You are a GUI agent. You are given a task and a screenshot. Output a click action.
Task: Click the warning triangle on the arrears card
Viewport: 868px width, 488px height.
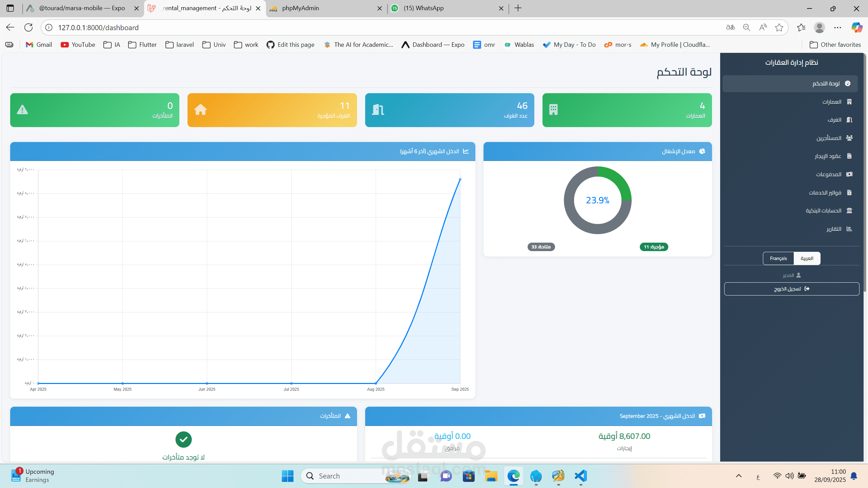click(x=22, y=110)
